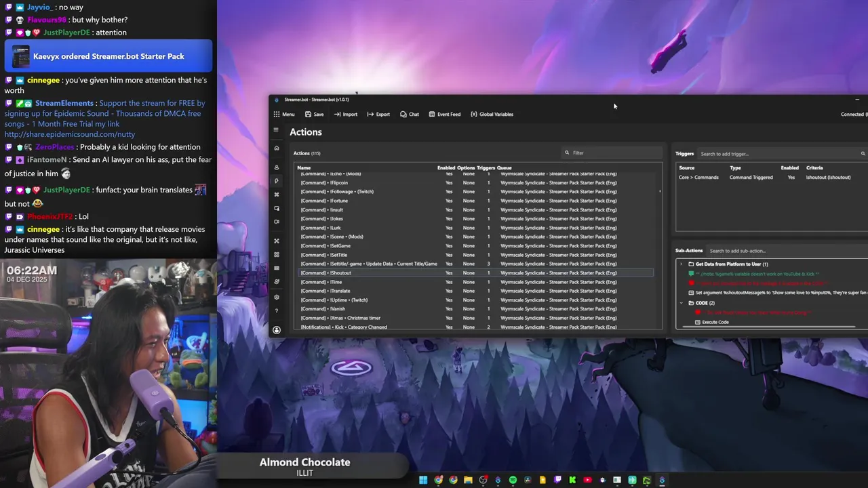
Task: Select the '!Xmas • Christmas timer' action
Action: 476,318
